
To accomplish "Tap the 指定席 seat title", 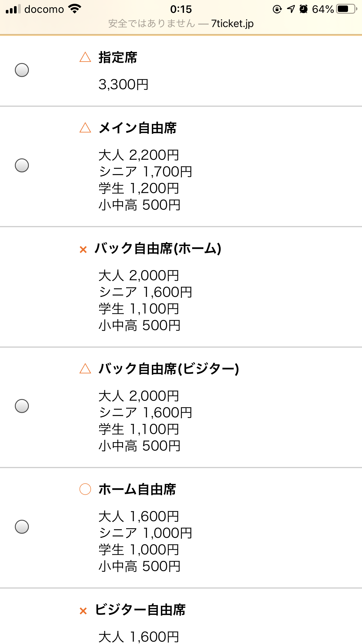I will click(x=118, y=57).
